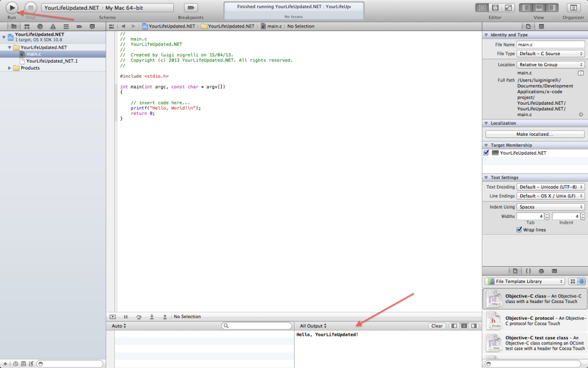Switch to the Assistant editor

[495, 7]
